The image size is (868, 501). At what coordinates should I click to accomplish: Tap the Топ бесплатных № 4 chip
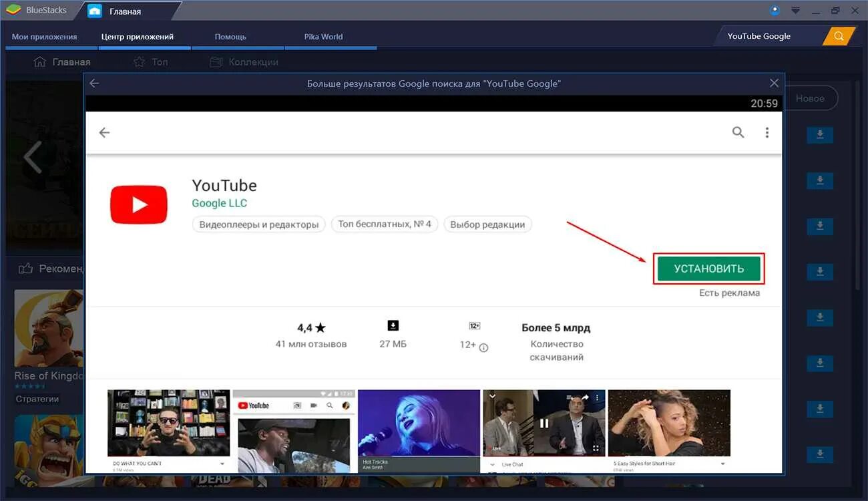click(385, 224)
